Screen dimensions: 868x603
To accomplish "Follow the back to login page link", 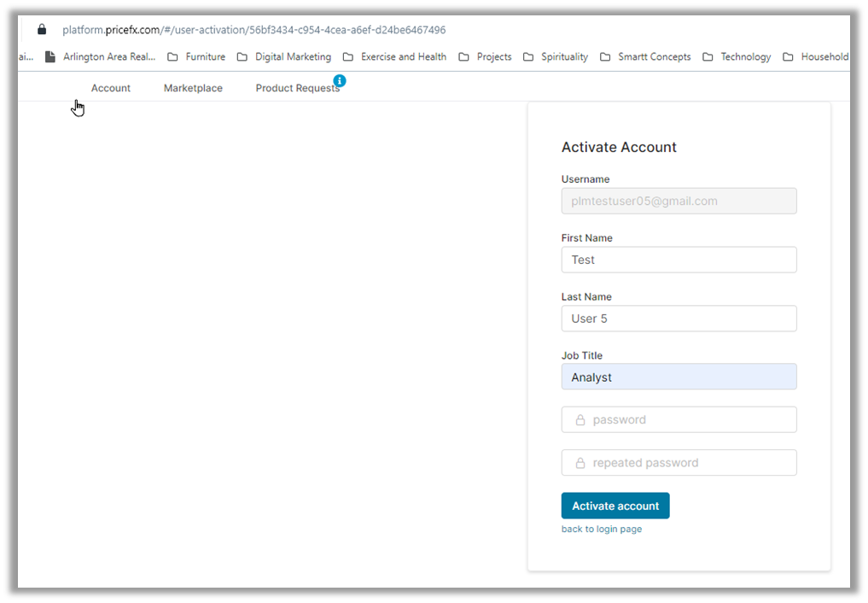I will (x=602, y=530).
